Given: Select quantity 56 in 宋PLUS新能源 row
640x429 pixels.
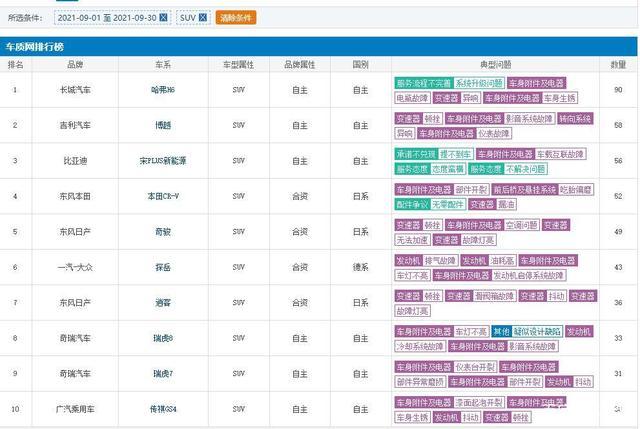Looking at the screenshot, I should pyautogui.click(x=618, y=161).
